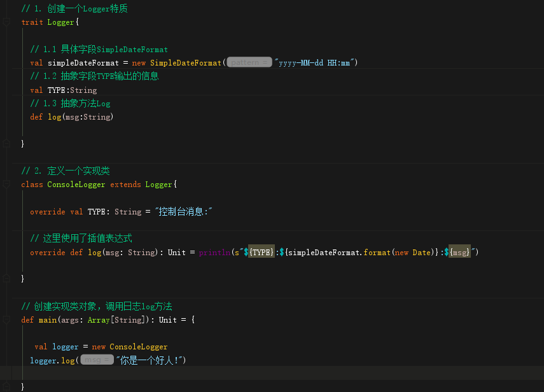Viewport: 544px width, 392px height.
Task: Click 'Date' in 'new Date'
Action: (422, 252)
